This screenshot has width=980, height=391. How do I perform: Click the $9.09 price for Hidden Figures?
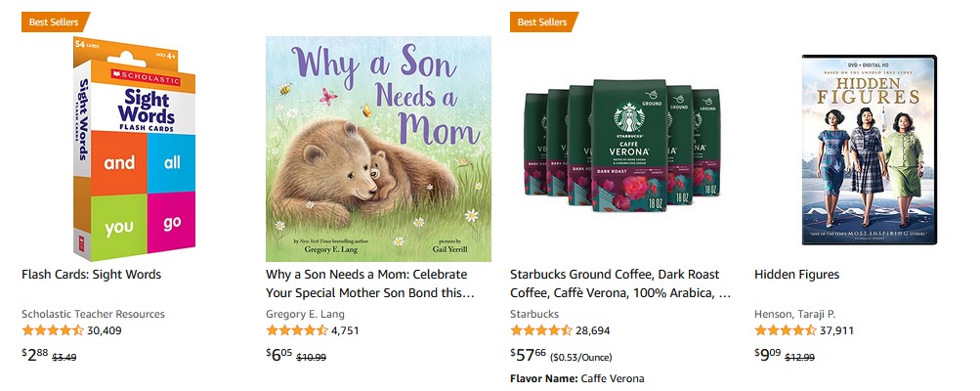[x=768, y=355]
